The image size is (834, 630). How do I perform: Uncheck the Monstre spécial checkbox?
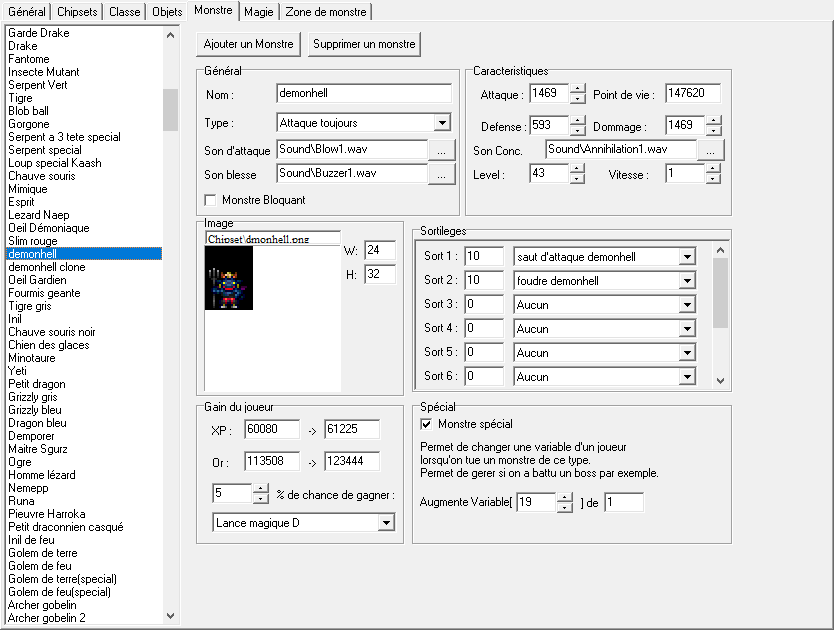(426, 424)
